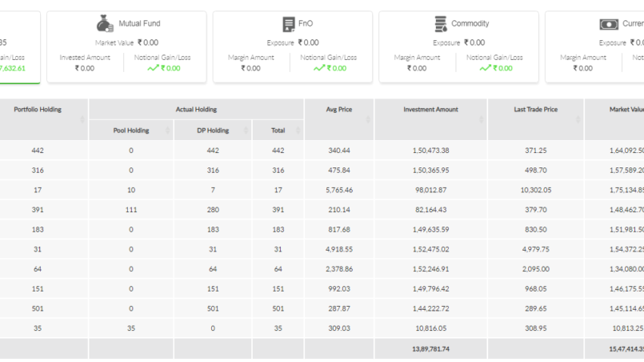Viewport: 644px width, 362px height.
Task: Select the Portfolio Holding column header
Action: tap(38, 110)
